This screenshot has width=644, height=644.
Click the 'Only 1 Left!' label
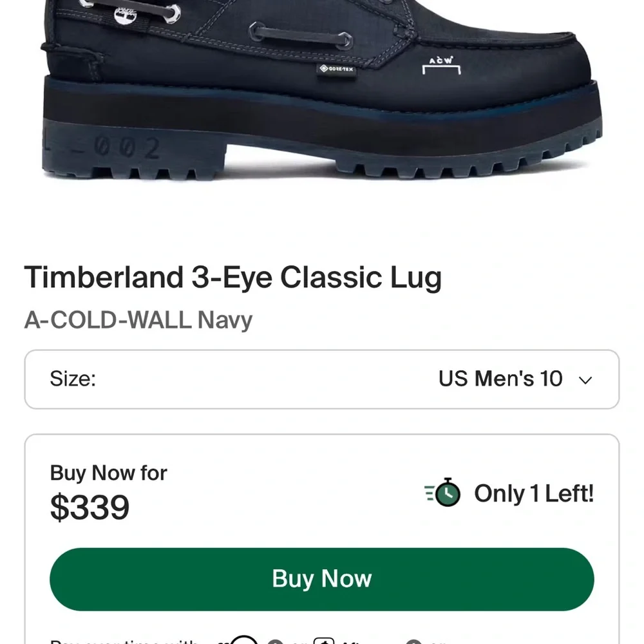[x=534, y=493]
